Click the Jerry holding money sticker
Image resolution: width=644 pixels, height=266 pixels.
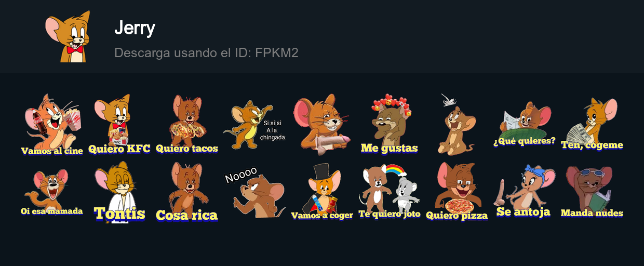click(x=592, y=125)
